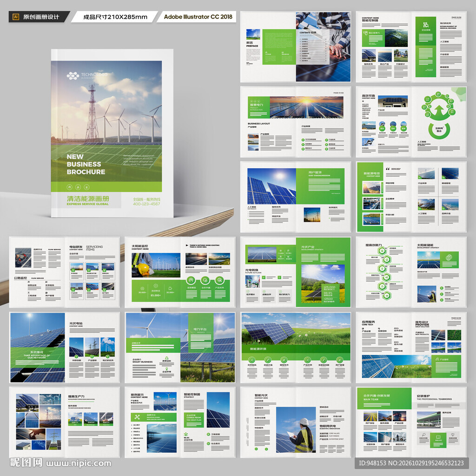The width and height of the screenshot is (476, 476).
Task: Click the 安装维护 heading
Action: [x=423, y=396]
